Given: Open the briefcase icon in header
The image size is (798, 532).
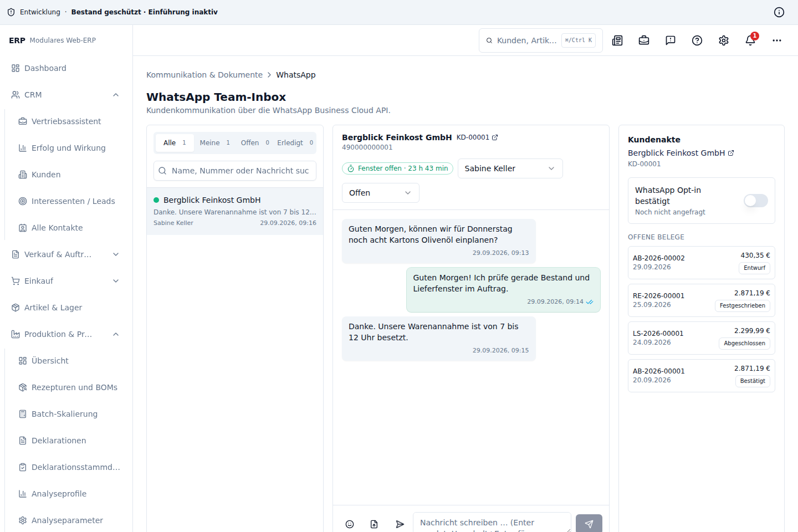Looking at the screenshot, I should tap(644, 40).
